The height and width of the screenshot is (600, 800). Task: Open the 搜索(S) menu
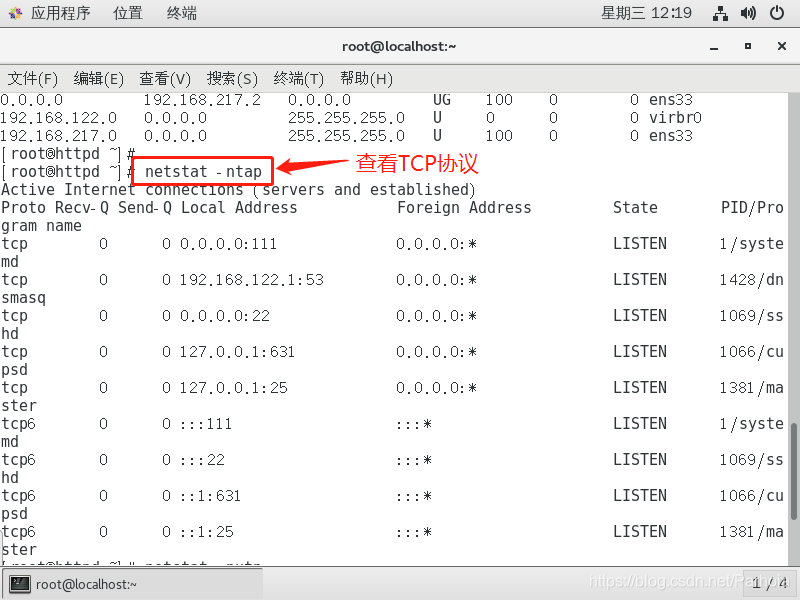click(x=232, y=79)
